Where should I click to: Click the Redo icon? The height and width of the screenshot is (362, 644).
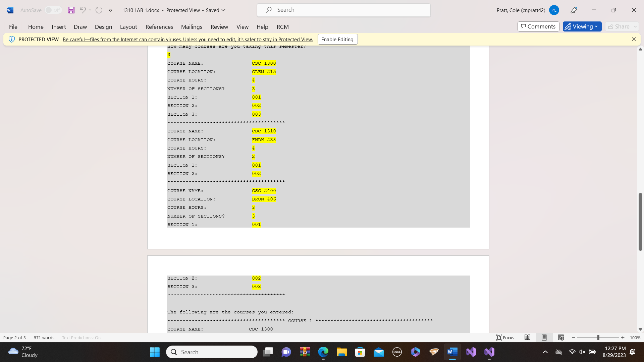(99, 10)
